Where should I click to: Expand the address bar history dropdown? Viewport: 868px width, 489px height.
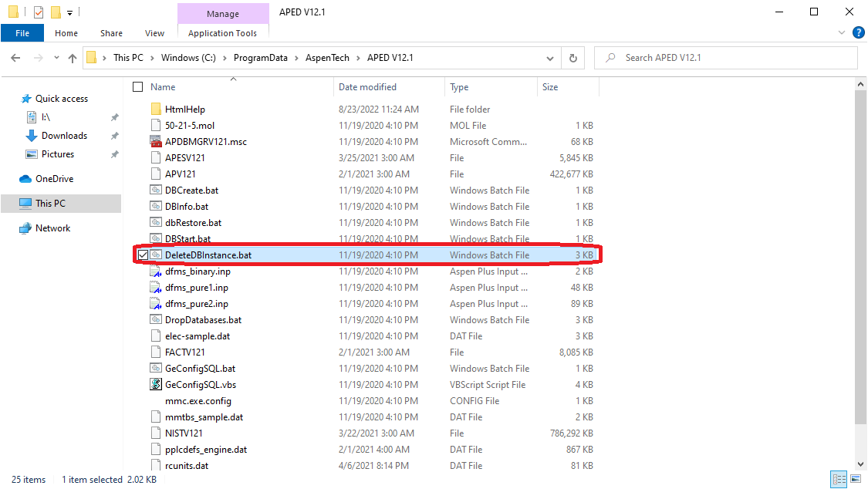[549, 58]
